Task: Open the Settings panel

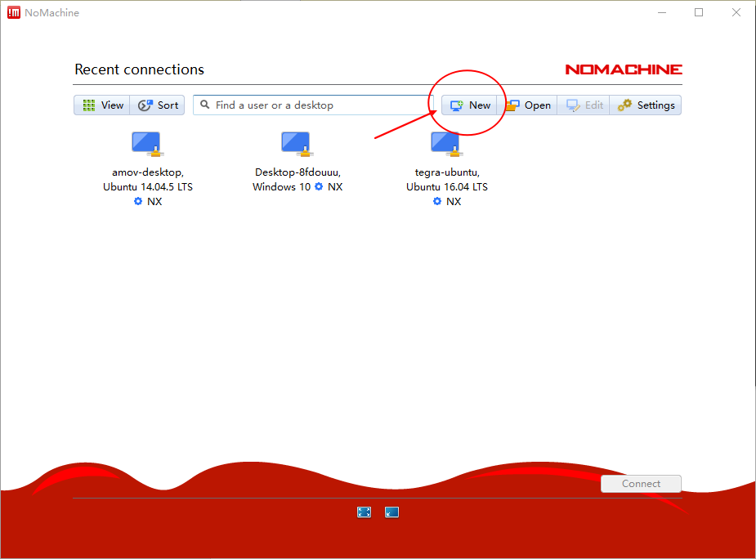Action: click(646, 105)
